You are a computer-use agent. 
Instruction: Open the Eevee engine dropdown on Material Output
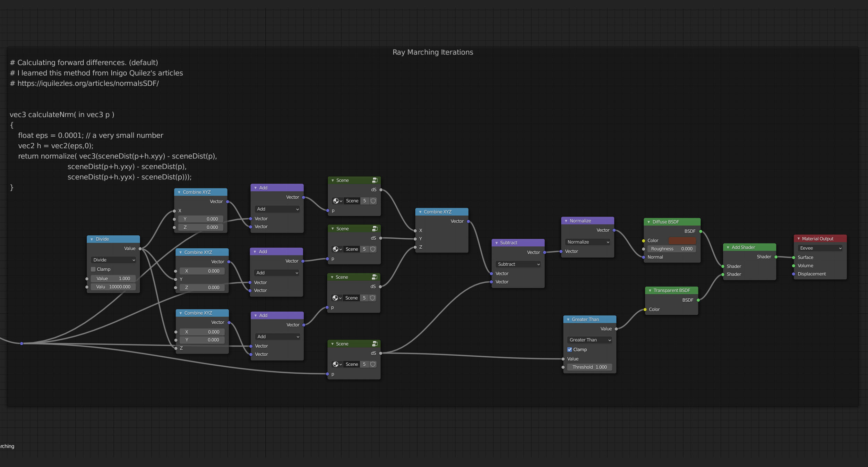820,248
